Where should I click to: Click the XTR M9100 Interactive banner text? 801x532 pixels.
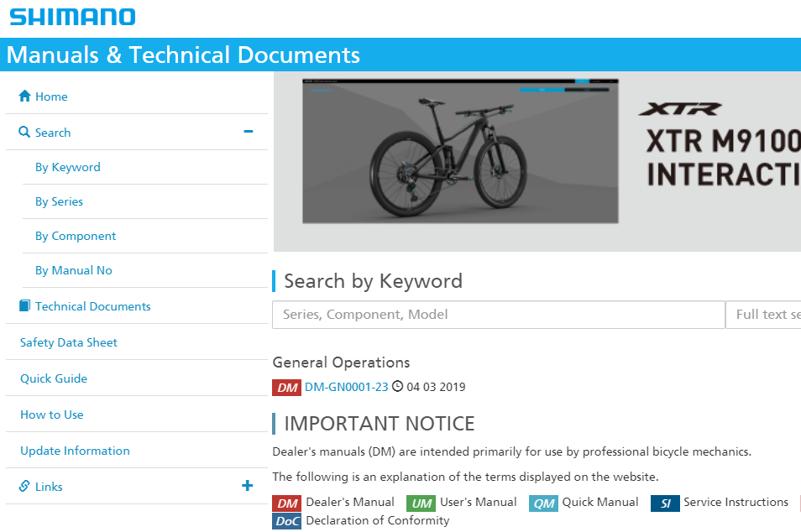(723, 157)
